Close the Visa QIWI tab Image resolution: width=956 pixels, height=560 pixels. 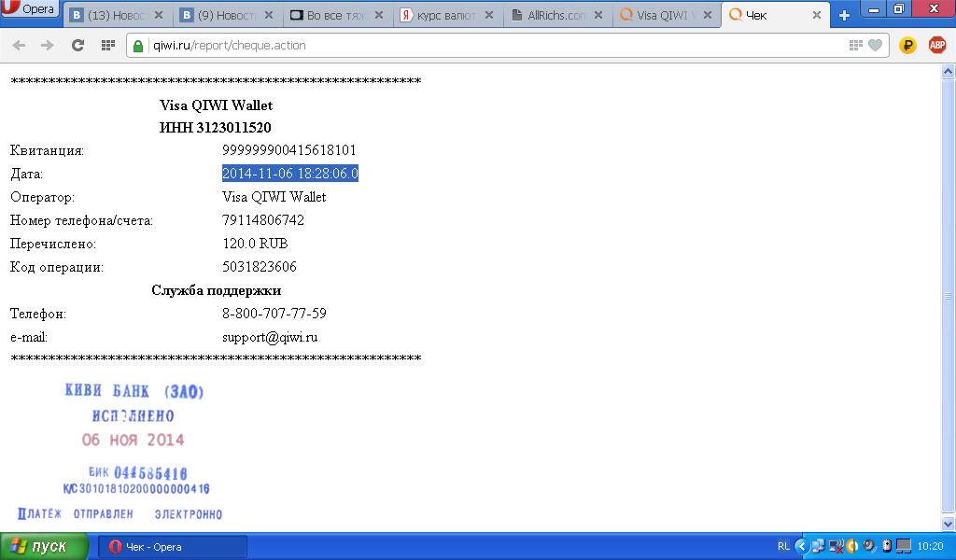708,15
